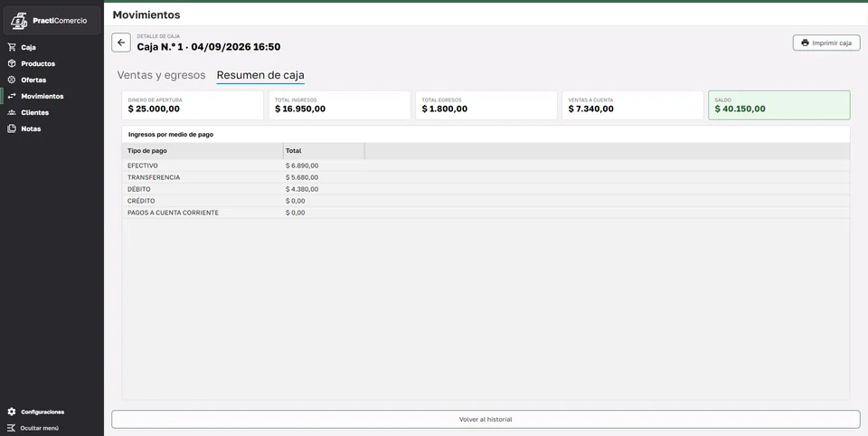This screenshot has height=436, width=868.
Task: Click the Caja N.° 1 title text
Action: point(209,47)
